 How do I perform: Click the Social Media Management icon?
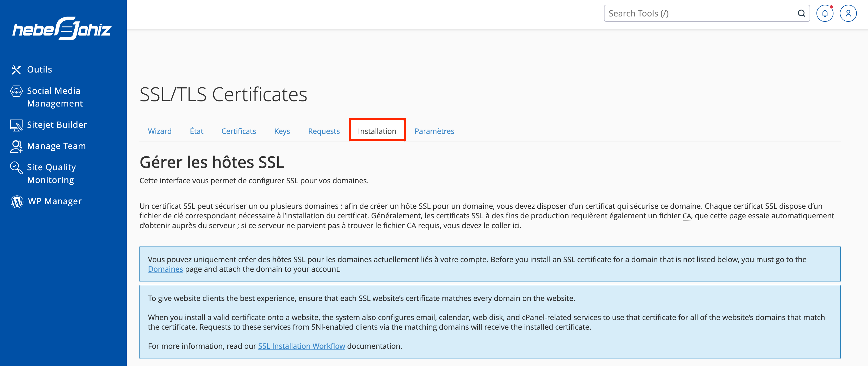pyautogui.click(x=16, y=91)
